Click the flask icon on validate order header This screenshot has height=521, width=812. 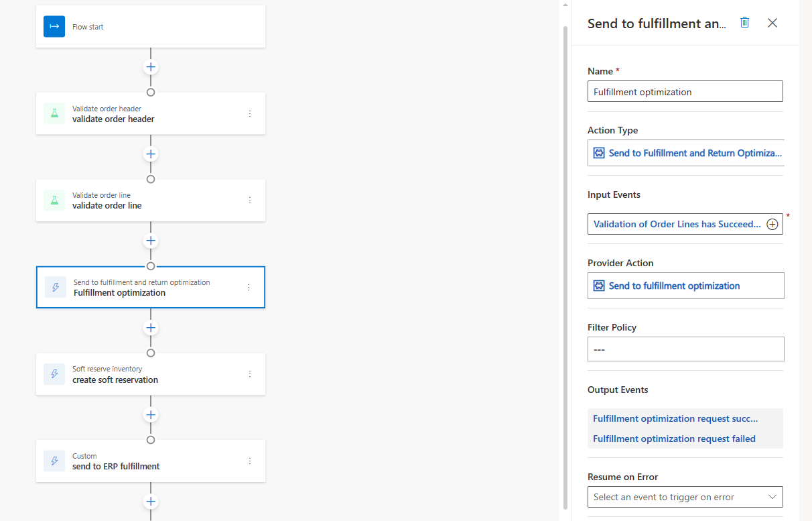coord(54,113)
